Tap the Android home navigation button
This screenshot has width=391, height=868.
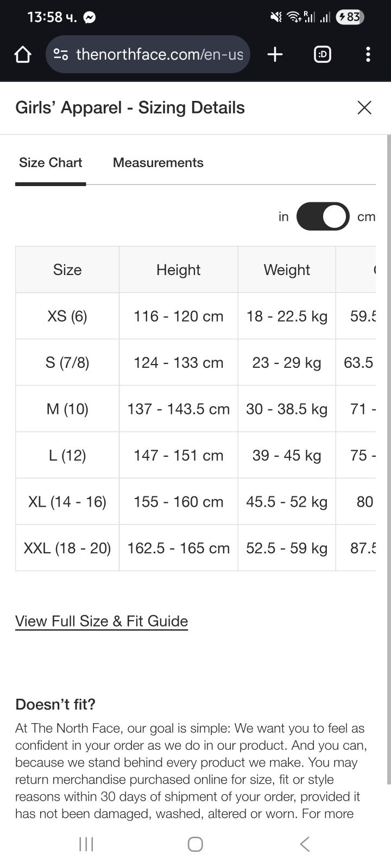195,844
